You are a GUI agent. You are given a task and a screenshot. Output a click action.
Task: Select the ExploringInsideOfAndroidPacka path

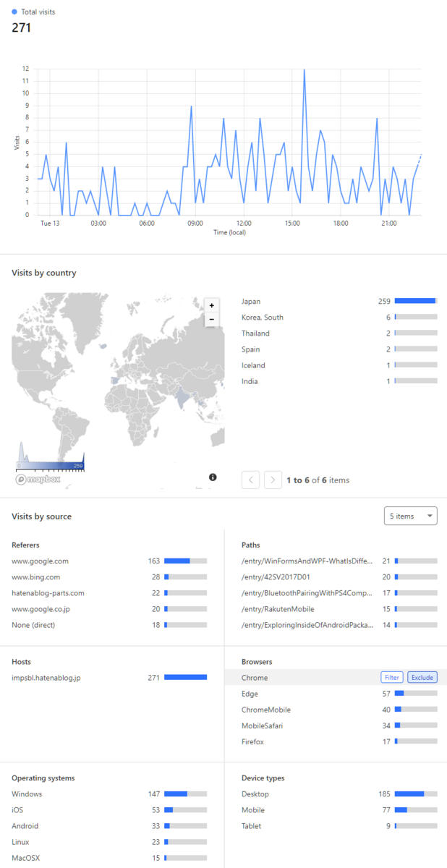click(339, 624)
